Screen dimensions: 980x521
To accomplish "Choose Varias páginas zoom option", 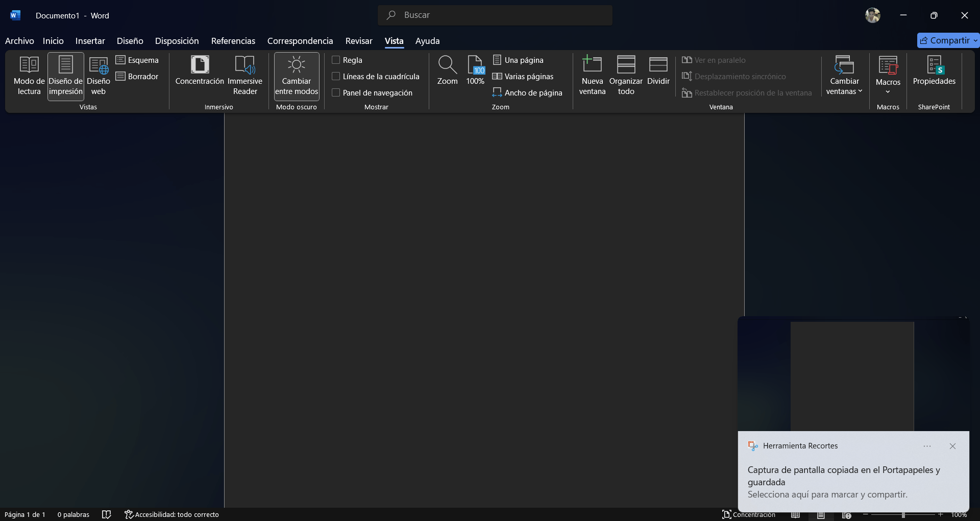I will [x=523, y=77].
